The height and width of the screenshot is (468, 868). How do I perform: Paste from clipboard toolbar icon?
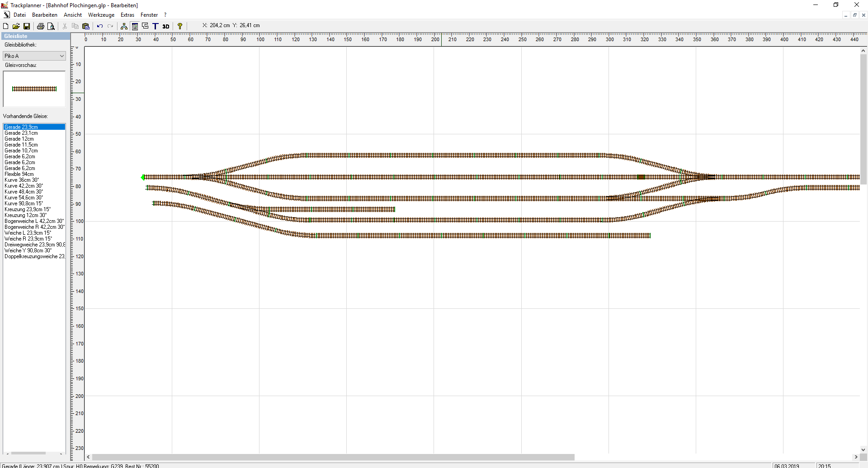pos(86,26)
